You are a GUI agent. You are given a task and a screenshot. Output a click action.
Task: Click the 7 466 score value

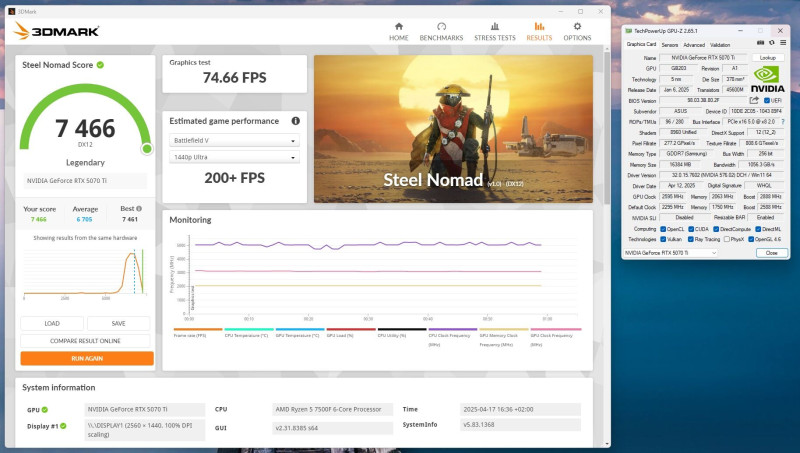coord(85,128)
